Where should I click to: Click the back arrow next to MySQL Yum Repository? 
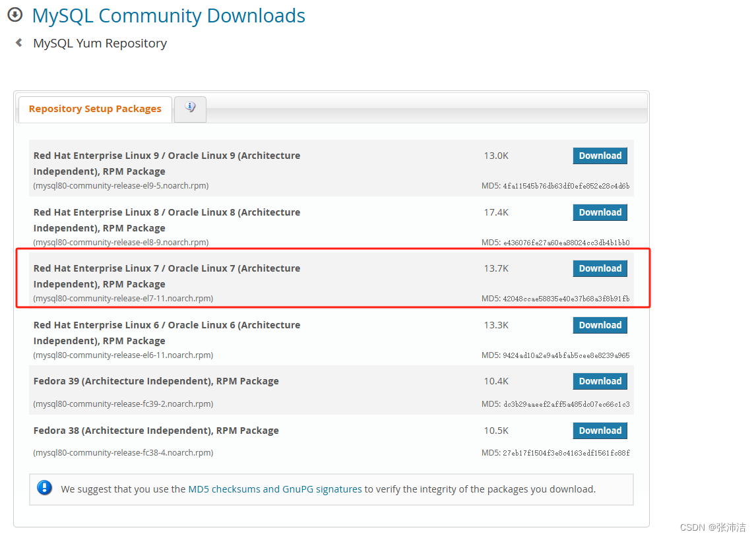19,43
